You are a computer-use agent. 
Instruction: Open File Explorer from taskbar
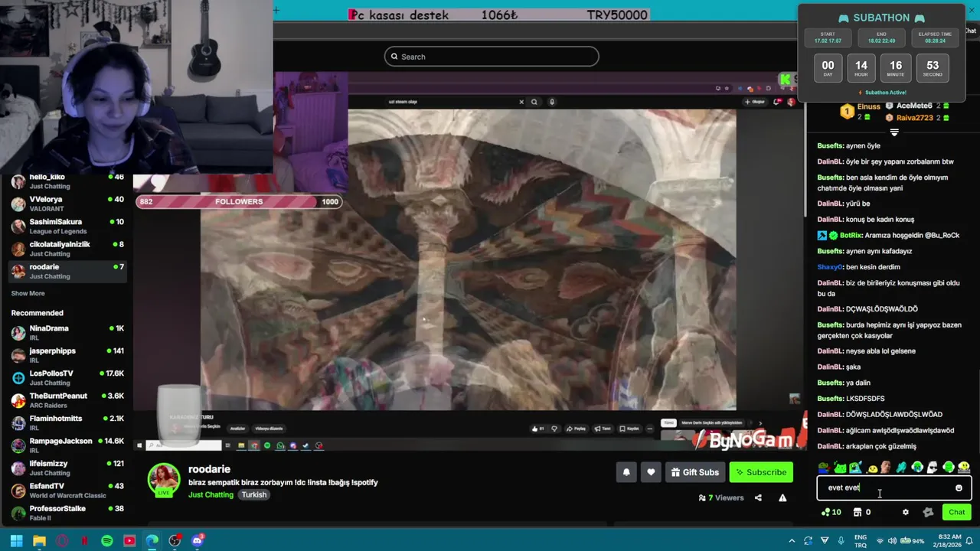click(x=39, y=541)
